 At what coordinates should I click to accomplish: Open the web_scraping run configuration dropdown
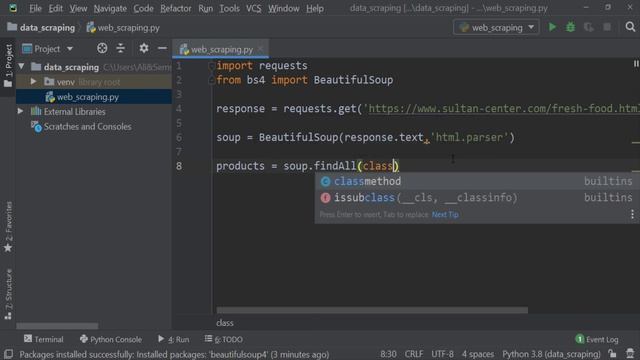click(496, 27)
